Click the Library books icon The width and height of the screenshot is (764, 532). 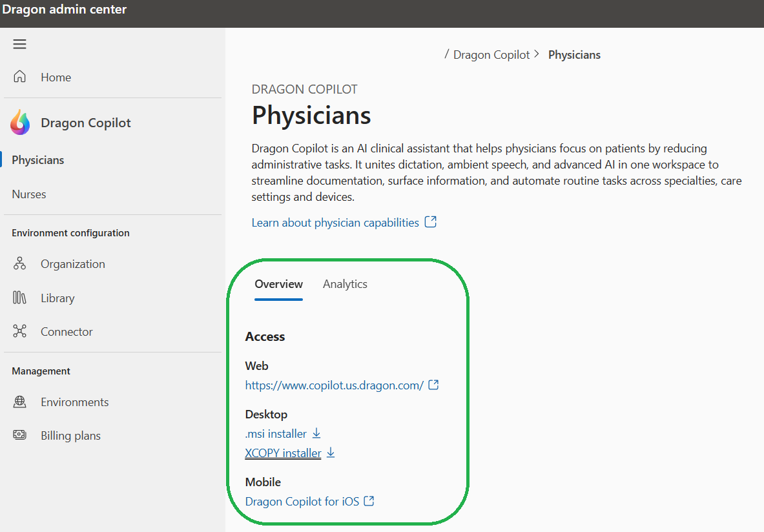point(20,298)
